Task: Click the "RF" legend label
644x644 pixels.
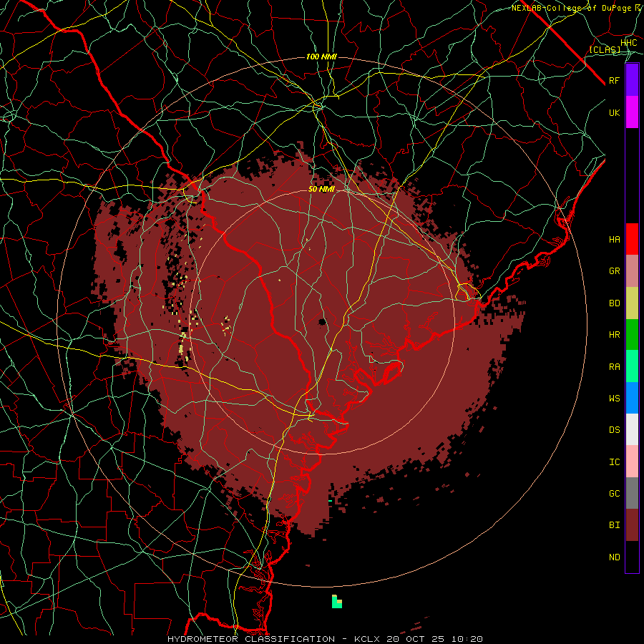Action: click(x=614, y=80)
